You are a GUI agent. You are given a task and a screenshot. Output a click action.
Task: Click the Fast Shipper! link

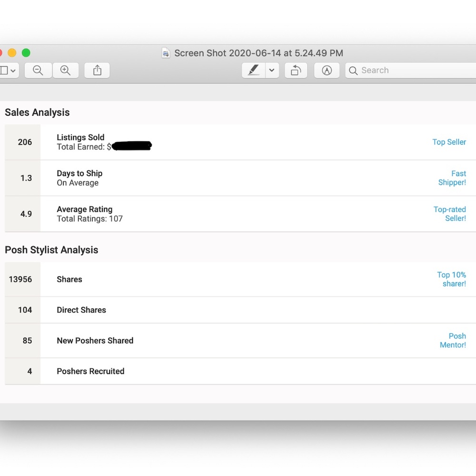[452, 178]
